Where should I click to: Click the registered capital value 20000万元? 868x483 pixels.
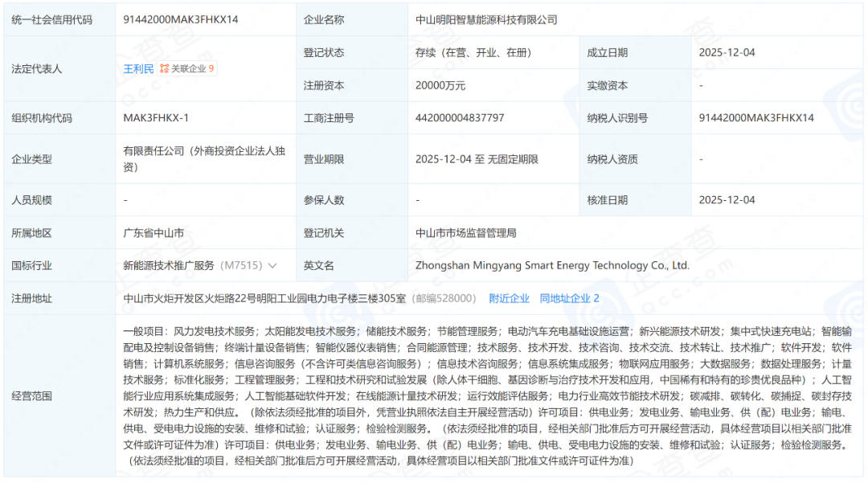click(440, 85)
